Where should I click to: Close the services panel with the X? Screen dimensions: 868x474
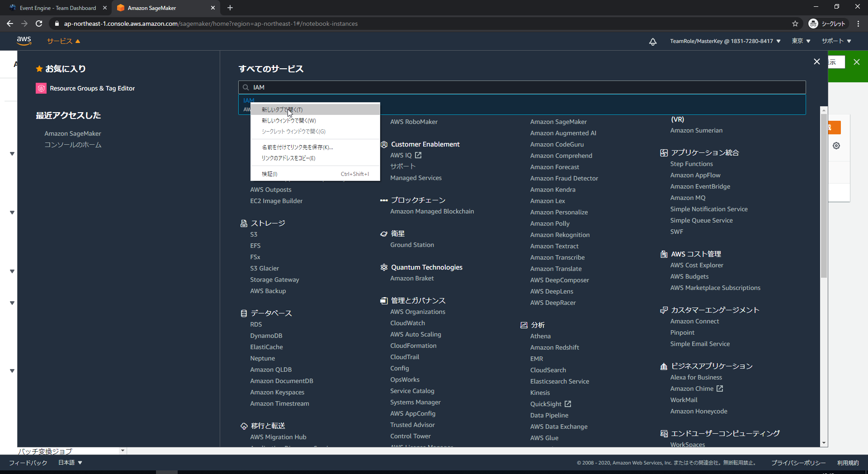(x=816, y=62)
